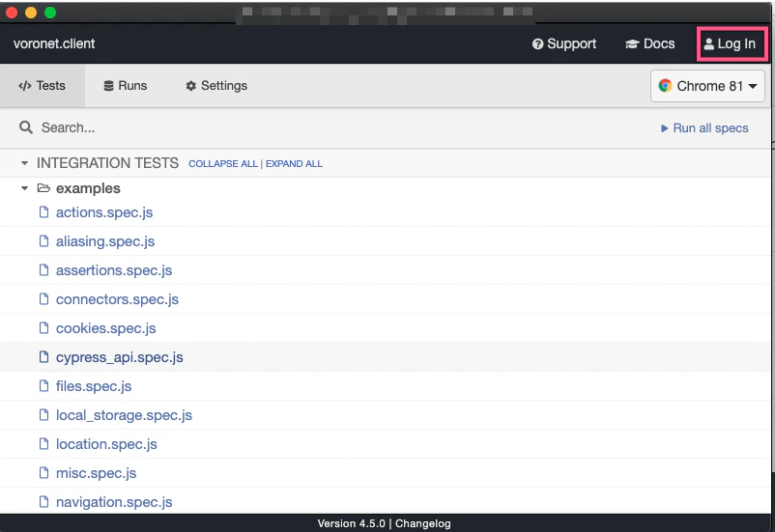Open misc.spec.js
This screenshot has height=532, width=775.
[x=96, y=473]
